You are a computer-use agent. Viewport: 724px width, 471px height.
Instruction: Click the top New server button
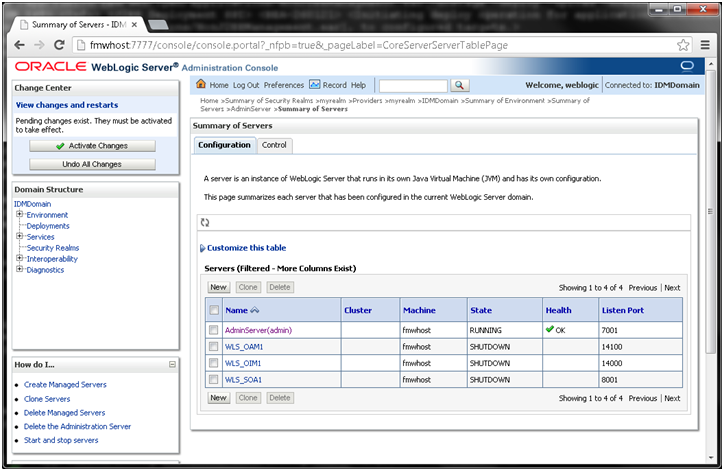[x=218, y=287]
